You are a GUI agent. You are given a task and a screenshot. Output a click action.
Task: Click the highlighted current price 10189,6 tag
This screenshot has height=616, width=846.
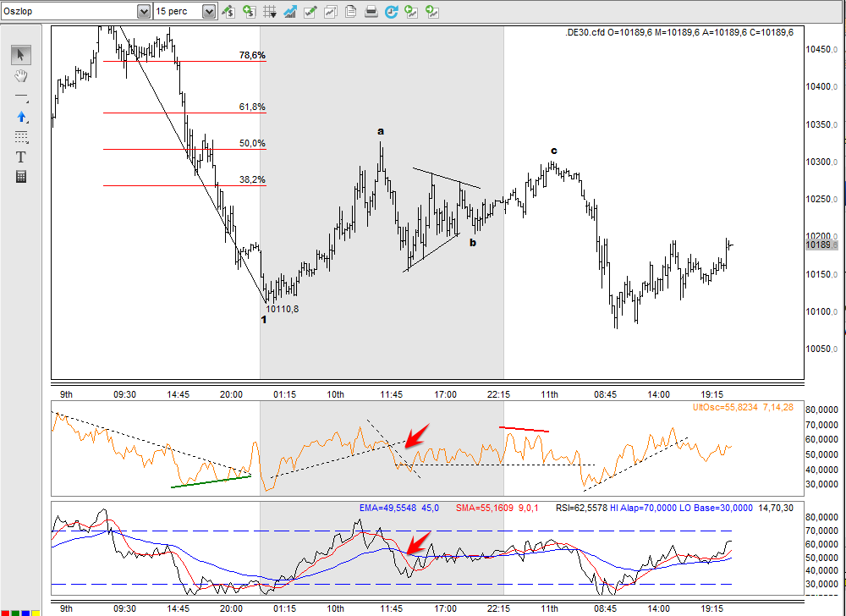click(x=821, y=245)
